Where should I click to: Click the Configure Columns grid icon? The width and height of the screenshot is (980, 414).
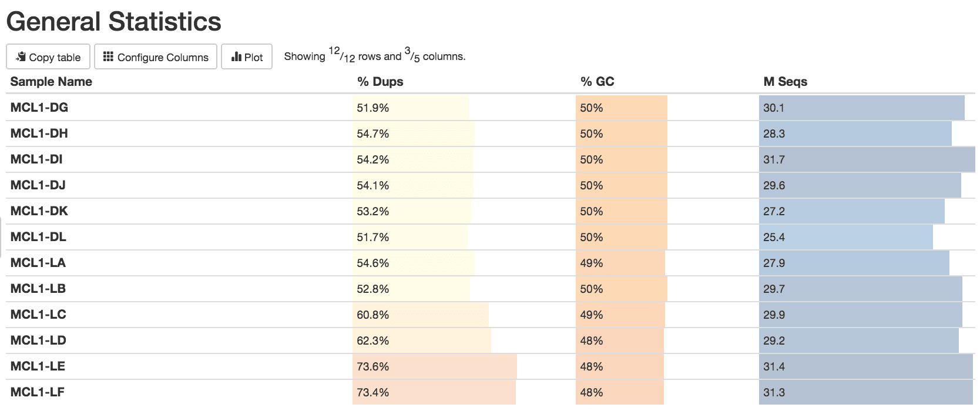click(x=108, y=57)
